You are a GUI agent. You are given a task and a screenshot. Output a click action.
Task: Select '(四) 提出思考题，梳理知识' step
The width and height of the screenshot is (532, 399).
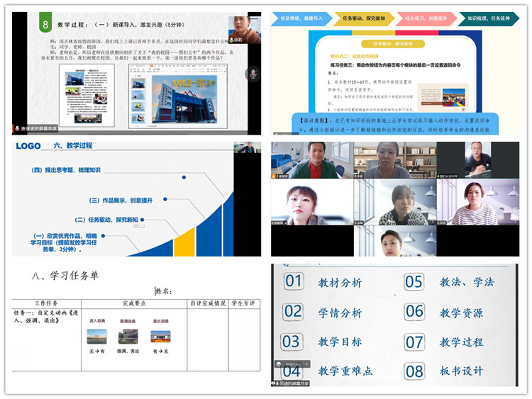[66, 170]
